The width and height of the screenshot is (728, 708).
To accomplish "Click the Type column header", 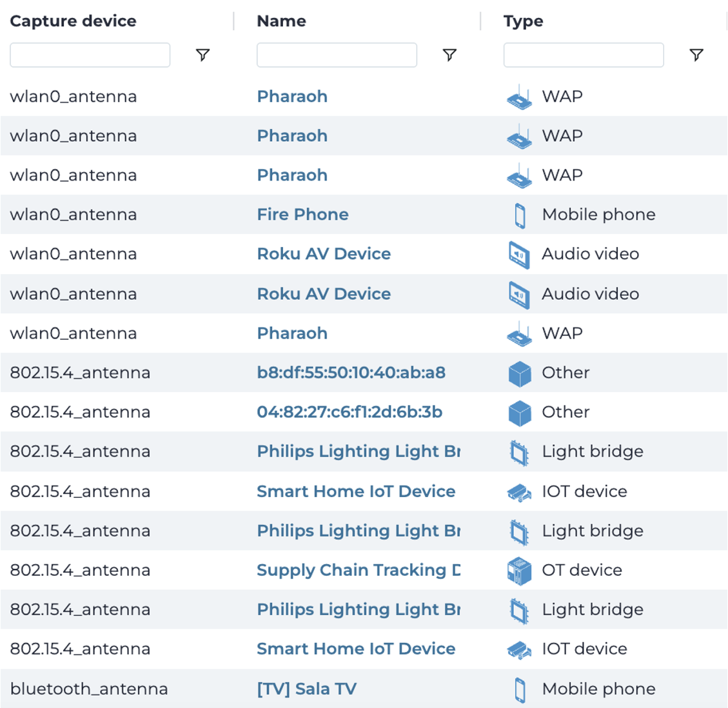I will 523,21.
